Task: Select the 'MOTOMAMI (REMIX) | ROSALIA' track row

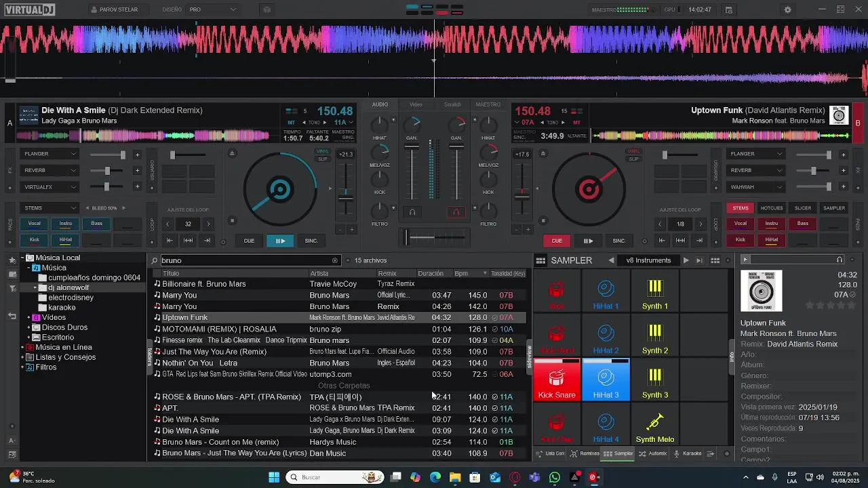Action: 339,329
